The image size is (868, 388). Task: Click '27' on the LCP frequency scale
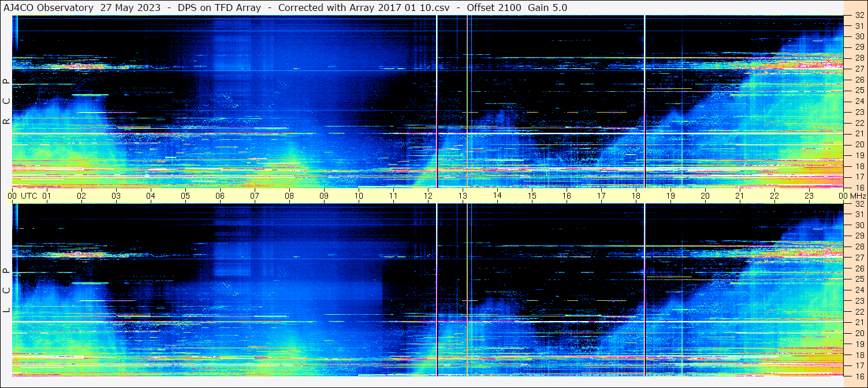pyautogui.click(x=859, y=258)
